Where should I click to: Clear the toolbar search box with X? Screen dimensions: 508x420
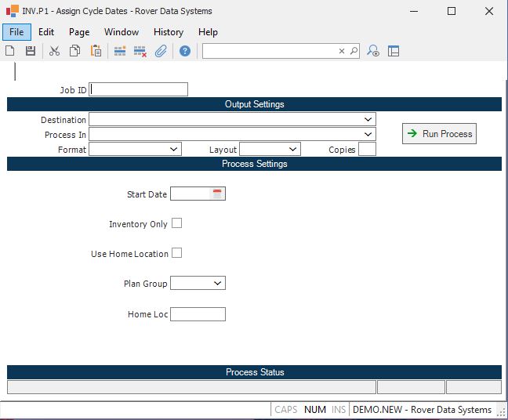[341, 51]
